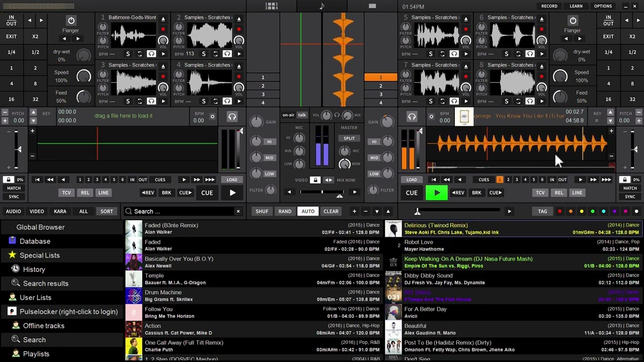Screen dimensions: 644x362
Task: Toggle the right deck Flanger power button
Action: tap(573, 21)
